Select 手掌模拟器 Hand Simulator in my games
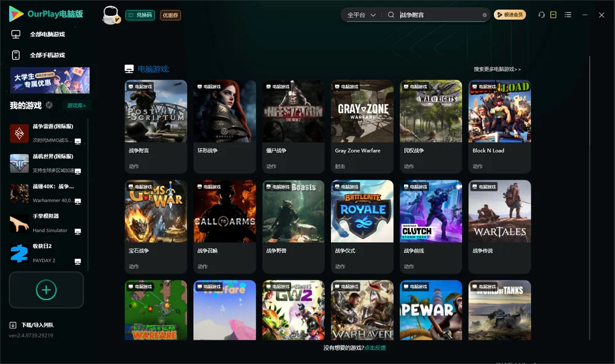The image size is (615, 364). pyautogui.click(x=47, y=224)
